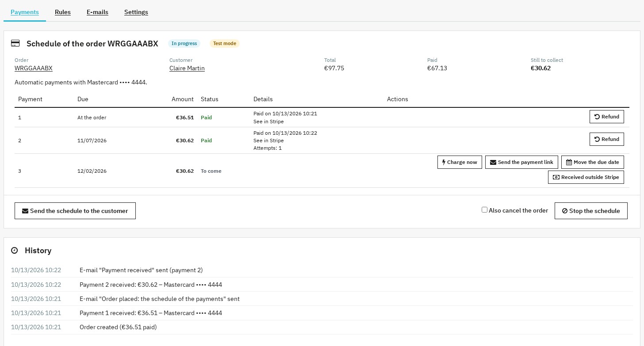The height and width of the screenshot is (346, 644).
Task: Click the In progress status badge
Action: [184, 43]
